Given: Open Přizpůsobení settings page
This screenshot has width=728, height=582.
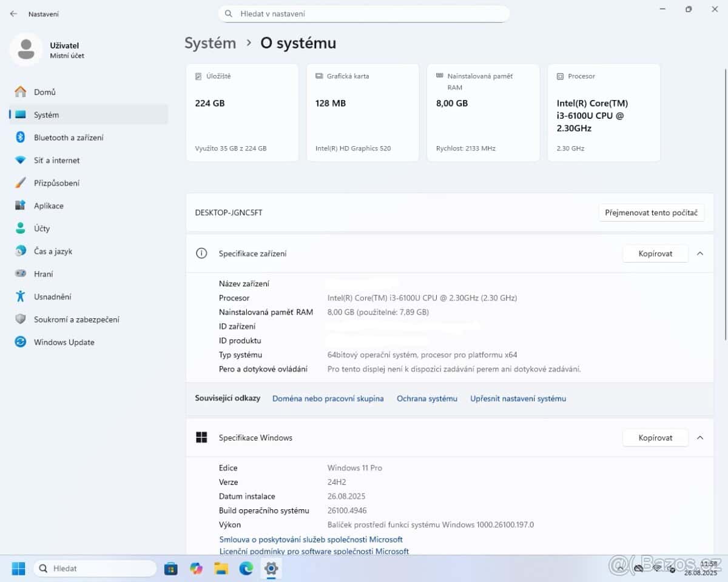Looking at the screenshot, I should coord(56,183).
